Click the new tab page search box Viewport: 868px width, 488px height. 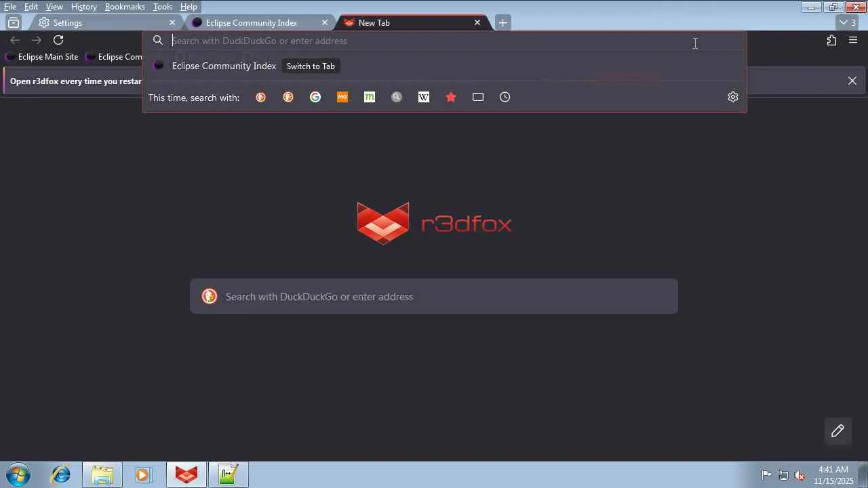pyautogui.click(x=434, y=296)
